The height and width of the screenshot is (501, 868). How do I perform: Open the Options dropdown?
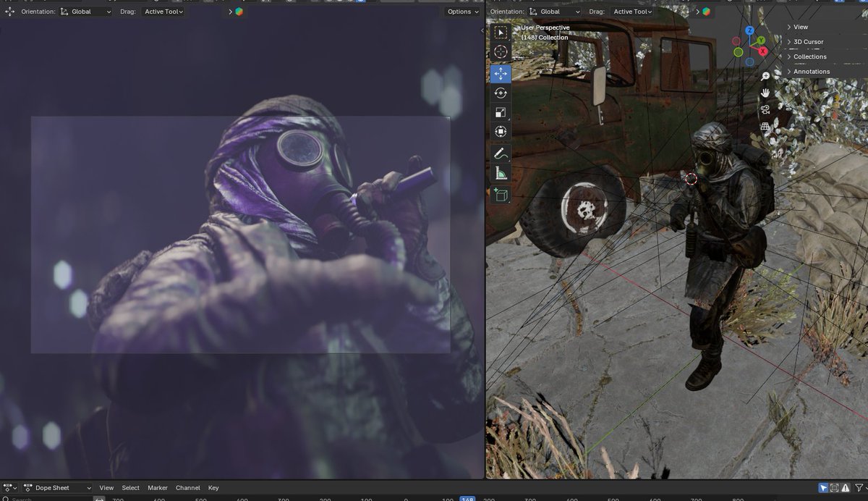[x=462, y=12]
